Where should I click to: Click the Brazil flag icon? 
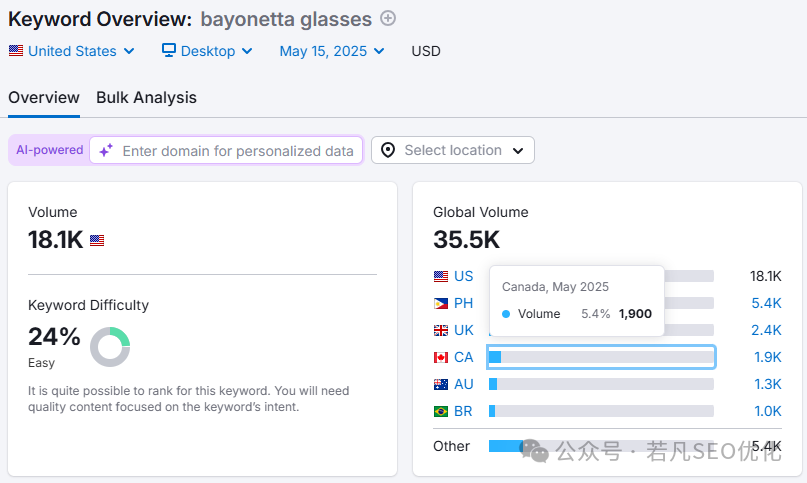(x=441, y=411)
